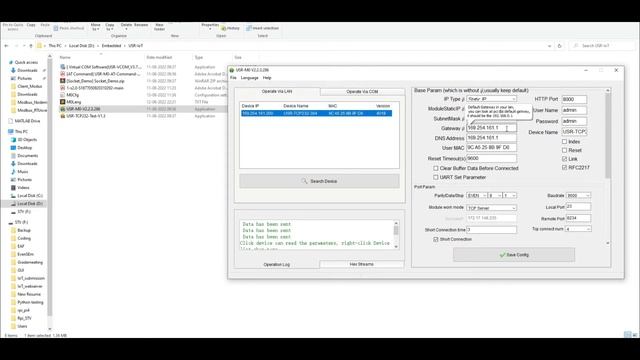The height and width of the screenshot is (360, 640).
Task: Open the IP Type dropdown
Action: click(x=492, y=99)
